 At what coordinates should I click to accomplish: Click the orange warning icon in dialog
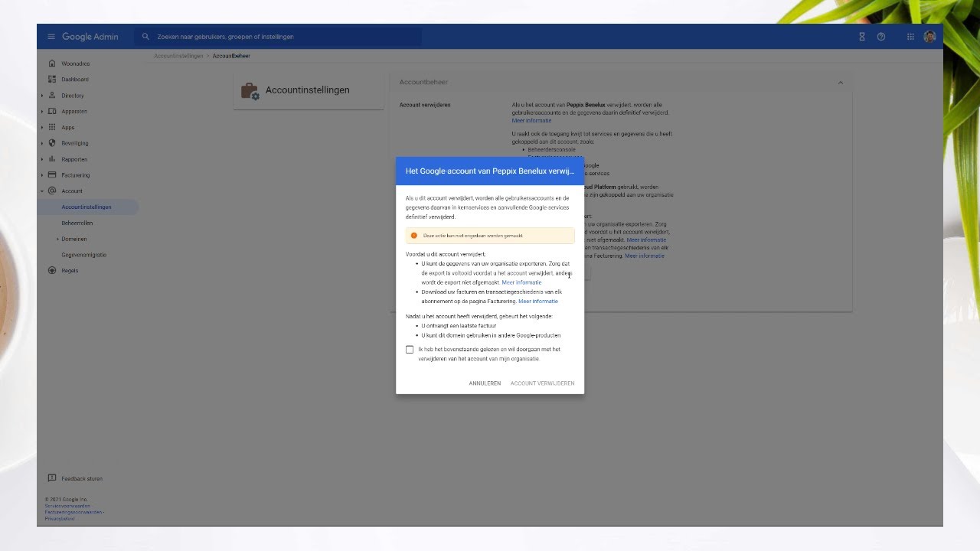[414, 236]
